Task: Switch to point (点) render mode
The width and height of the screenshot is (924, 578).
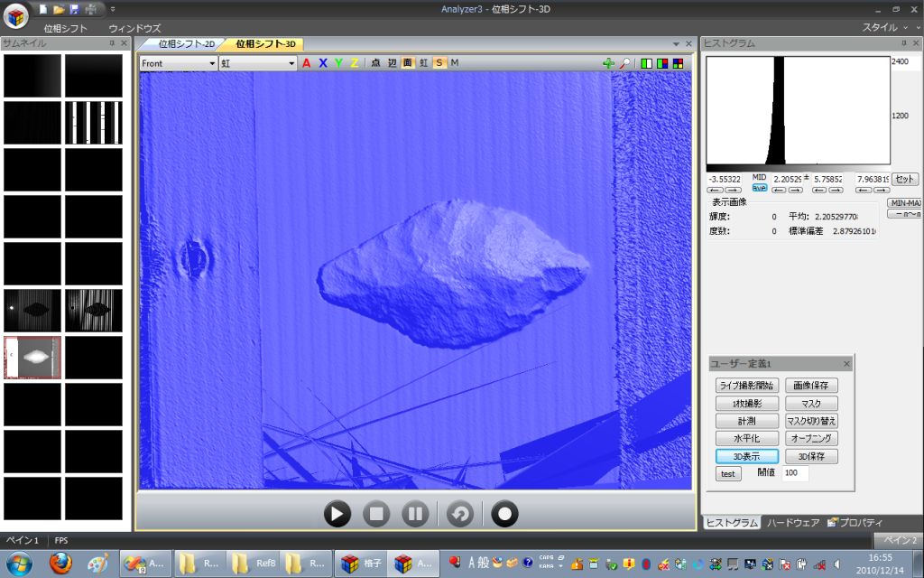Action: tap(376, 63)
